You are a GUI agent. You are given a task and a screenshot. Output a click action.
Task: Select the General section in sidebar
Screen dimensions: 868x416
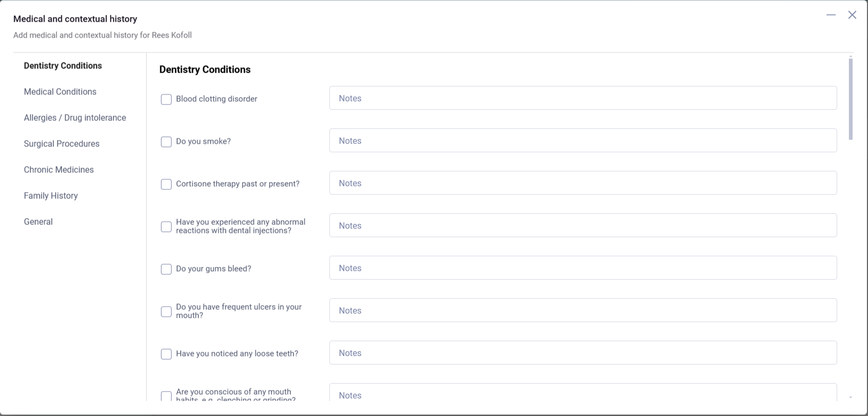click(x=38, y=222)
